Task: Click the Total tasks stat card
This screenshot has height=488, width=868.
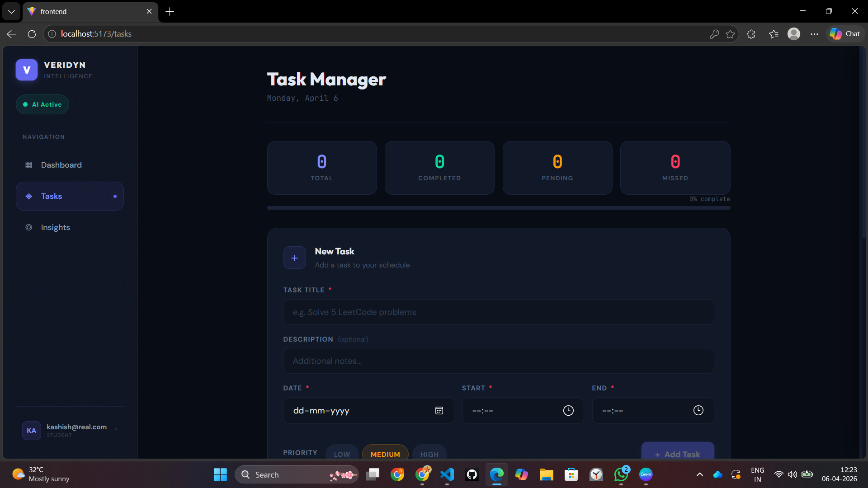Action: coord(322,168)
